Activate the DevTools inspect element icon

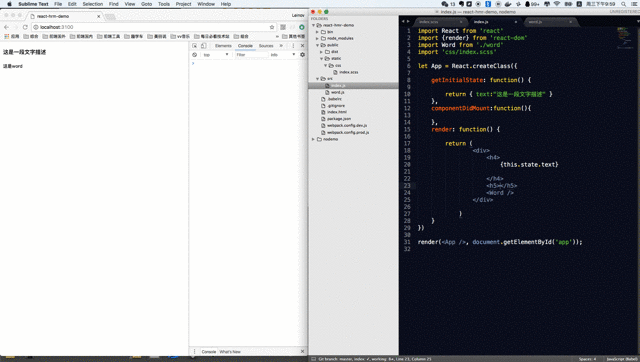coord(195,46)
